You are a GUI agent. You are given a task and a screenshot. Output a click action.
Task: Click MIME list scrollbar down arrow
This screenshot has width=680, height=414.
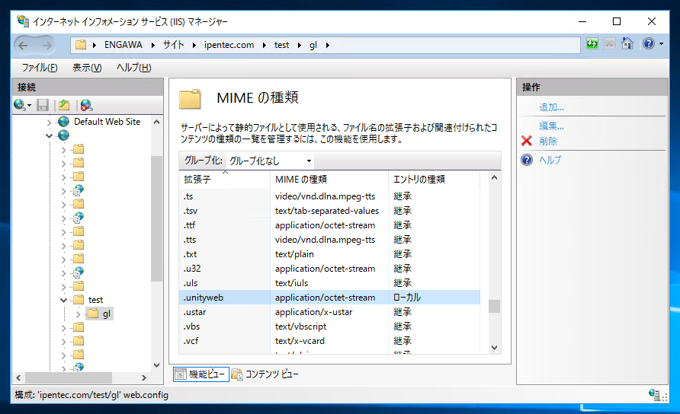(x=494, y=347)
